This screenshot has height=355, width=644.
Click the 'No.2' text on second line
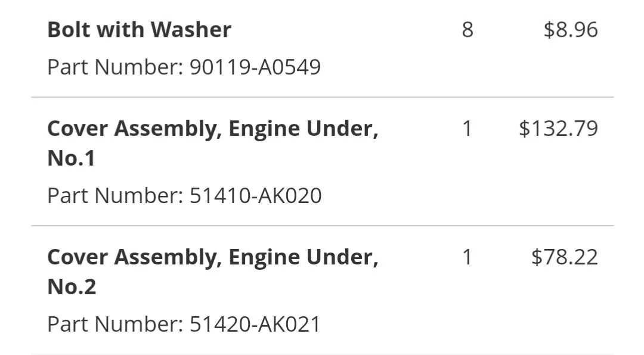(x=72, y=287)
